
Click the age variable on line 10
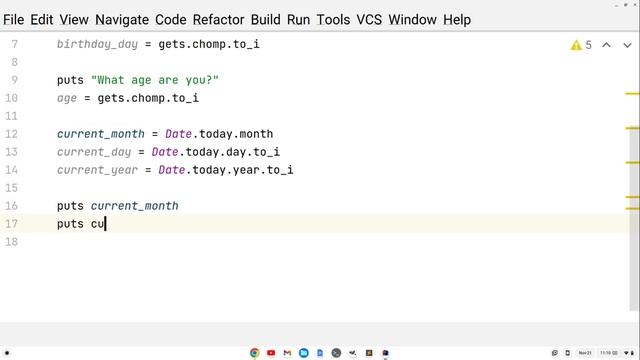pos(67,98)
